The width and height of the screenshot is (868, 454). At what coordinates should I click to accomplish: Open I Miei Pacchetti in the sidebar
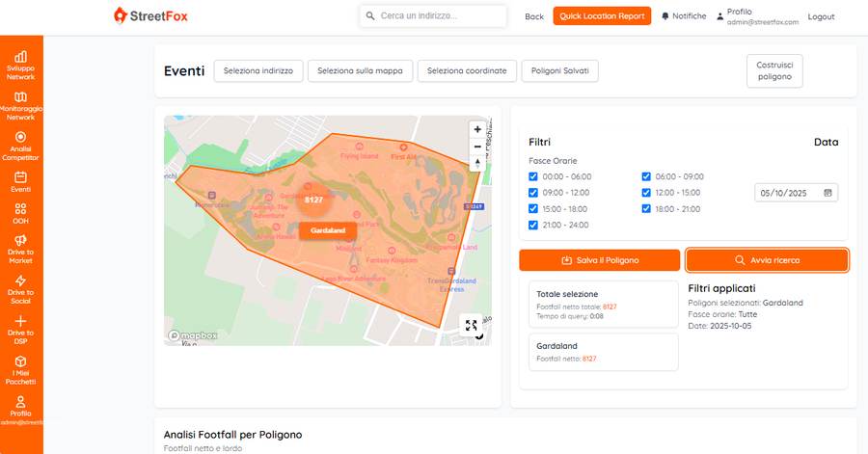[x=20, y=370]
